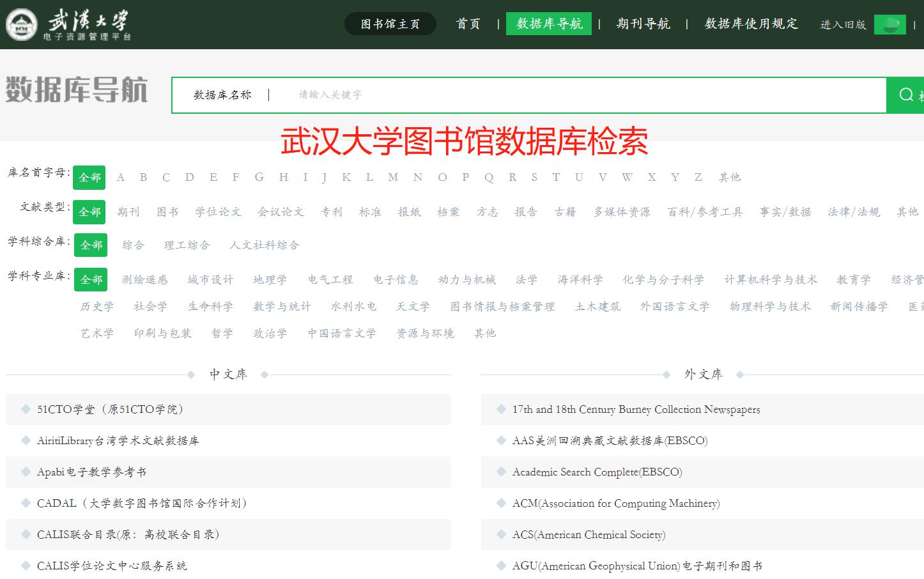Filter document type by 多媒体资源
This screenshot has width=924, height=579.
click(x=622, y=212)
